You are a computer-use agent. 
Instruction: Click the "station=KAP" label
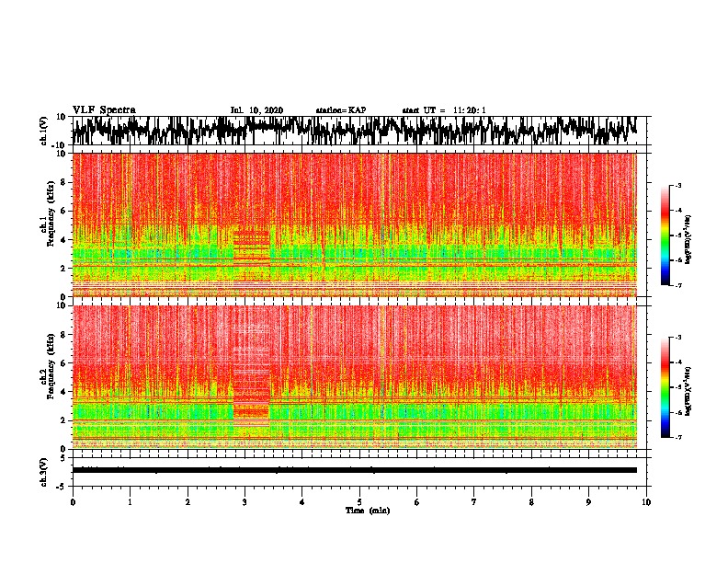pyautogui.click(x=341, y=110)
